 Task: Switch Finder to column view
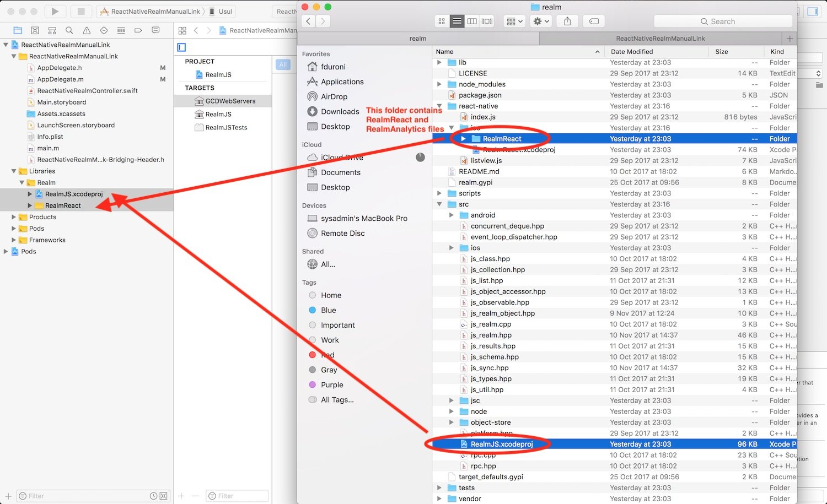click(472, 21)
